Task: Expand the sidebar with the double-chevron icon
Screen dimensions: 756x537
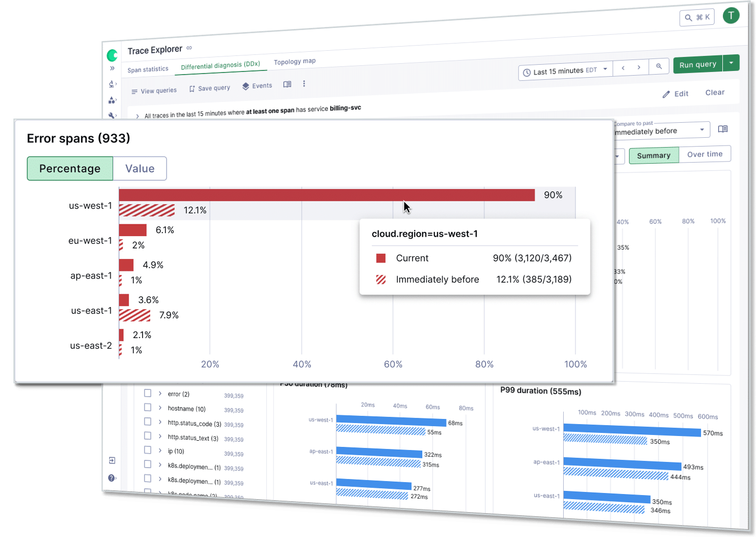Action: (112, 68)
